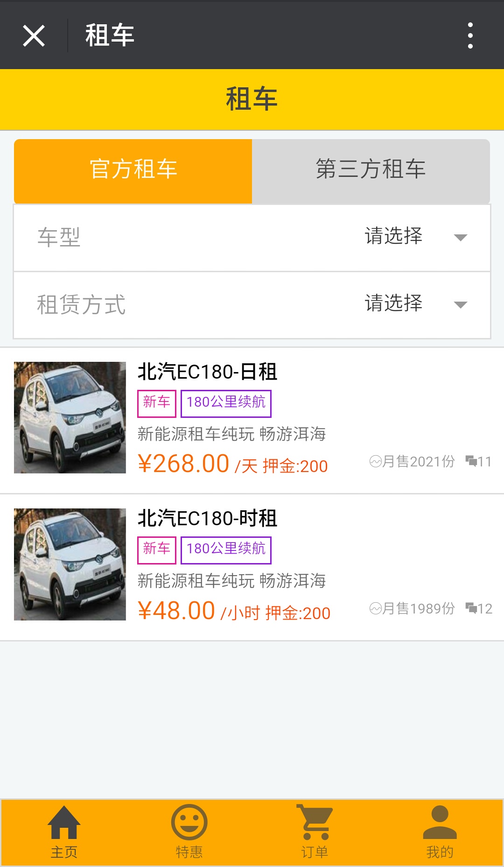Image resolution: width=504 pixels, height=867 pixels.
Task: Tap comments icon on 北汽EC180-时租
Action: tap(471, 608)
